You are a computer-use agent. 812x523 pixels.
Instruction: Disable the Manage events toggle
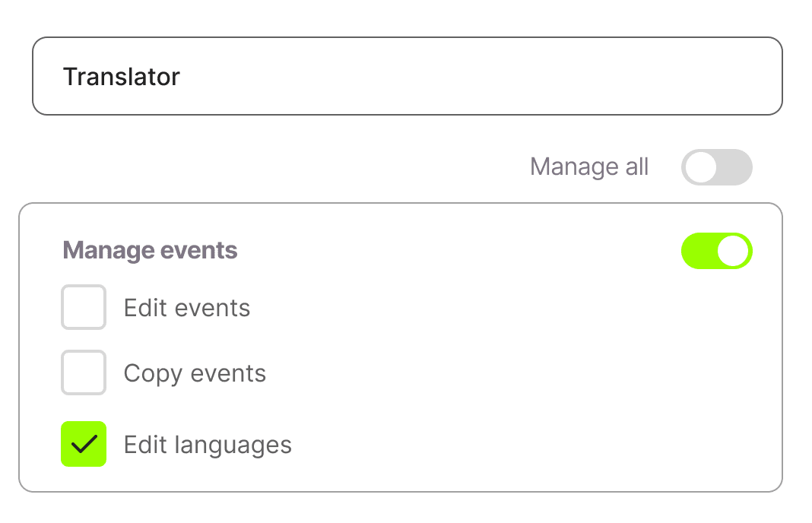(x=716, y=251)
